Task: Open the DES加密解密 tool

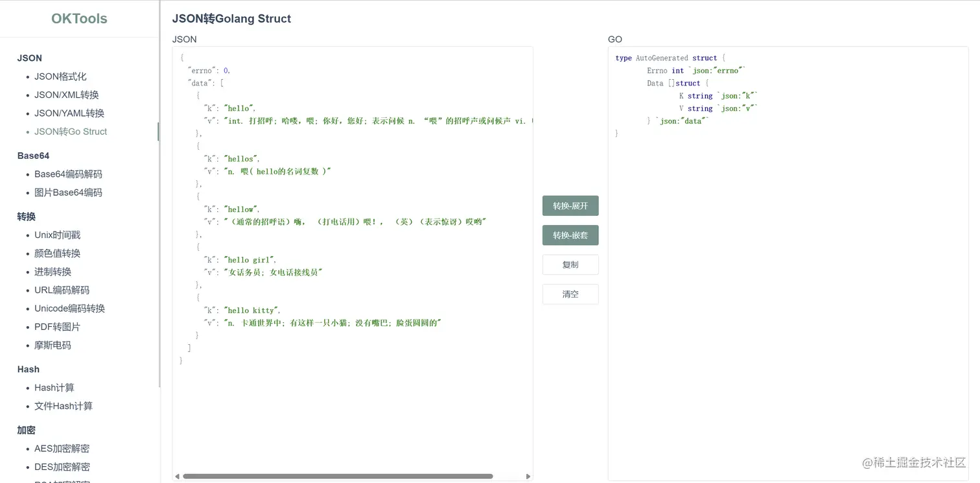Action: (x=62, y=467)
